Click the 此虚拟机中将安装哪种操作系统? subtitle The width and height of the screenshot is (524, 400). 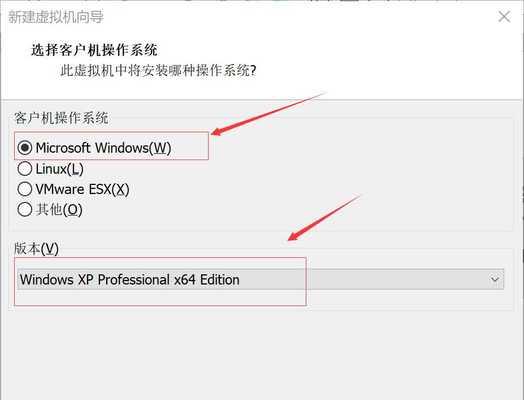coord(158,71)
